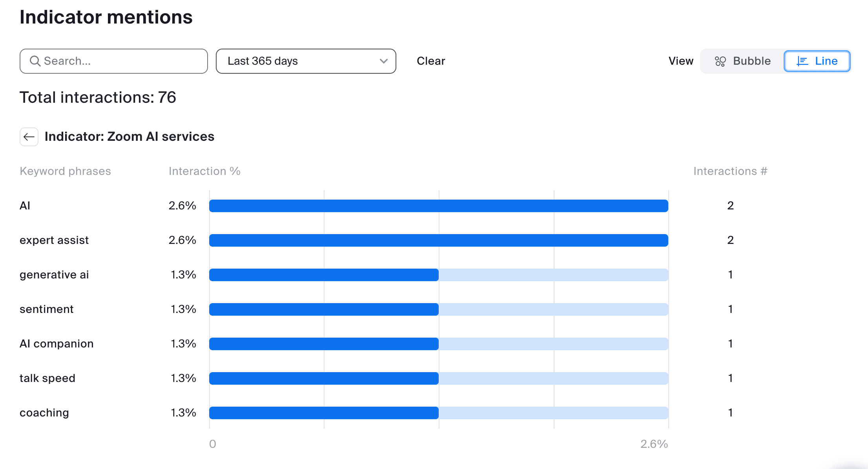Screen dimensions: 868x469
Task: Click the AI companion keyword row label
Action: coord(57,344)
